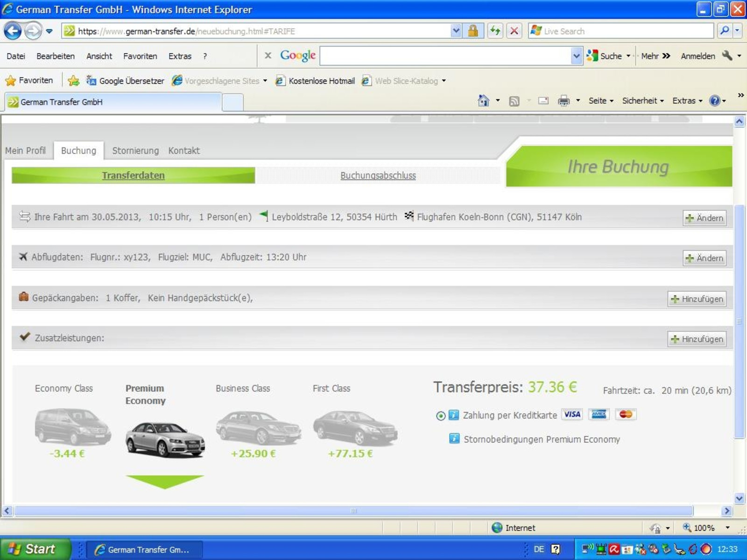This screenshot has height=560, width=747.
Task: Click info icon beside Zahlung per Kreditkarte
Action: [453, 415]
